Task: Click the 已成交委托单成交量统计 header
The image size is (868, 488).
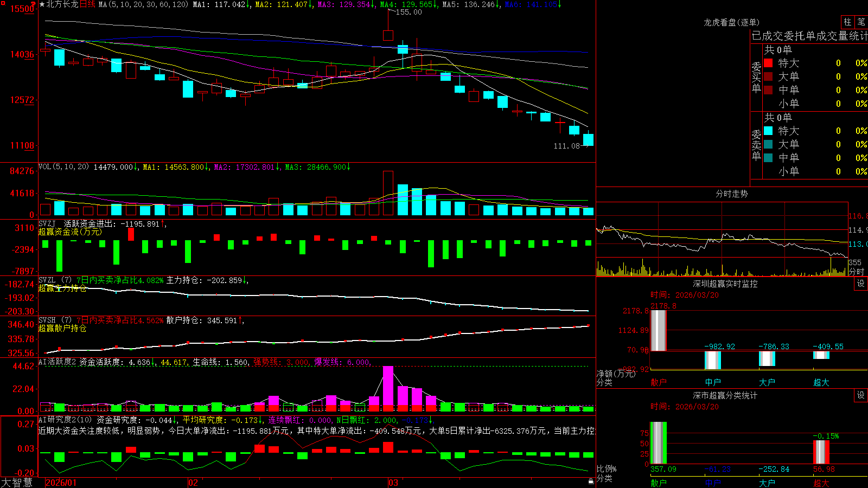Action: point(809,36)
